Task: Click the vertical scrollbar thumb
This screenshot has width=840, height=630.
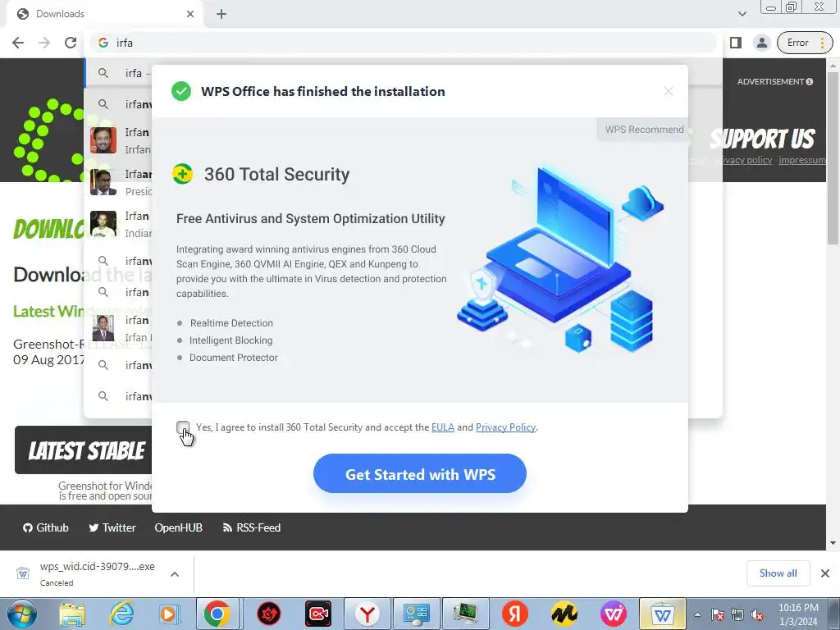Action: tap(833, 157)
